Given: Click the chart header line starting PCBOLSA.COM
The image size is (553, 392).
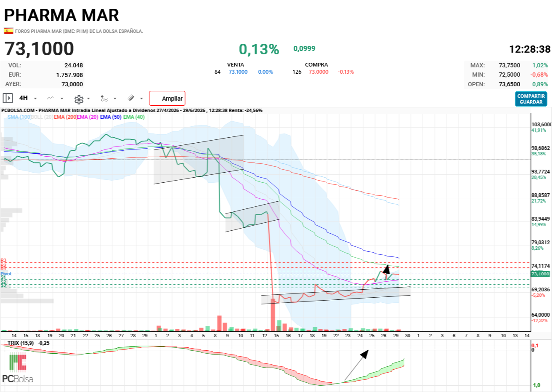Looking at the screenshot, I should [x=132, y=110].
